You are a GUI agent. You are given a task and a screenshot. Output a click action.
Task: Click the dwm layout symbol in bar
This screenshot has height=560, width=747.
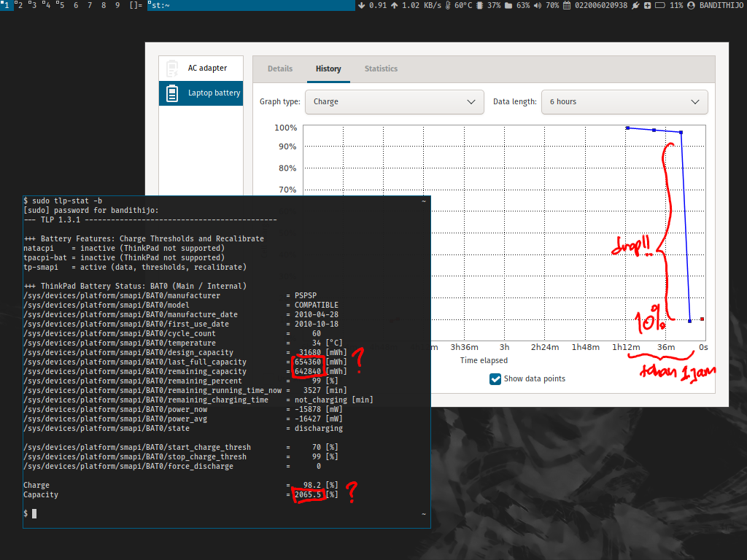[136, 5]
